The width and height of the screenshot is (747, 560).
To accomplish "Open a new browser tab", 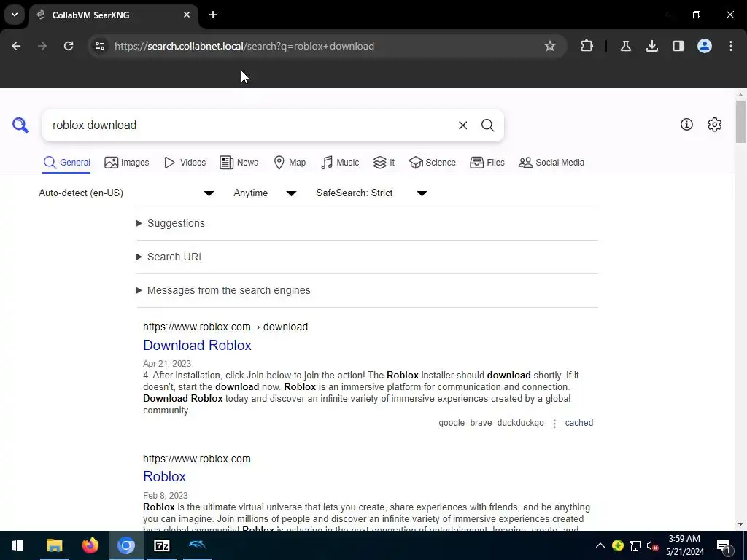I will (x=213, y=15).
